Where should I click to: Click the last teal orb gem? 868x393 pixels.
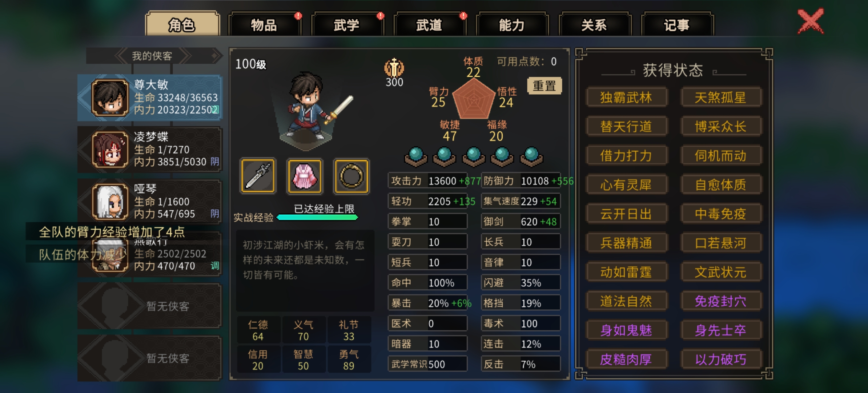(531, 157)
